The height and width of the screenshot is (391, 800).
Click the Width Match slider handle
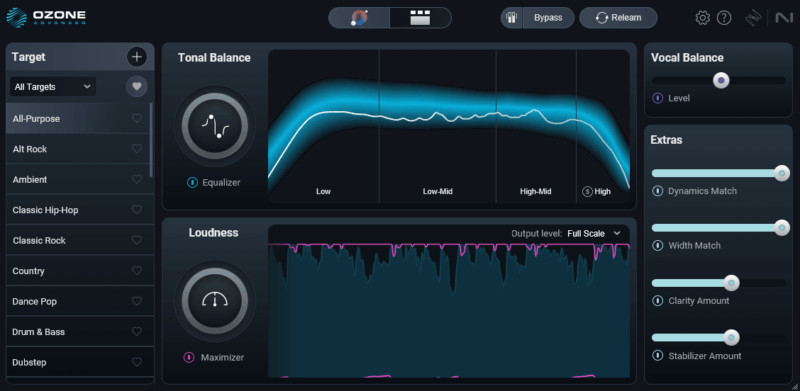coord(782,228)
